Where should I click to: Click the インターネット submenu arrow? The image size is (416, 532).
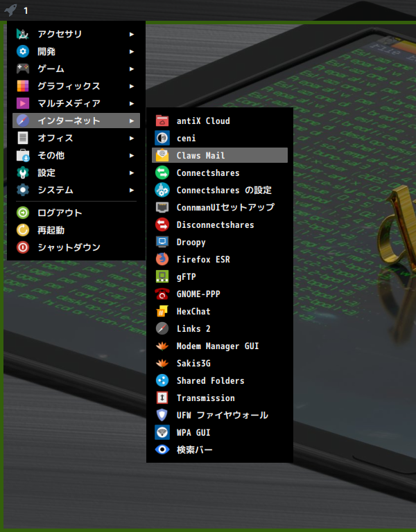coord(132,121)
